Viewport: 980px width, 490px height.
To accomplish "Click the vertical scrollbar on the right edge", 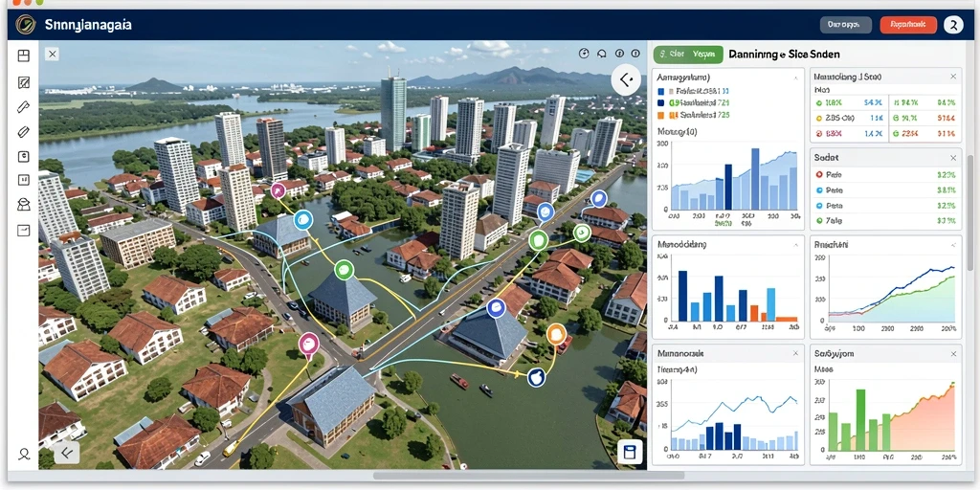I will [969, 212].
